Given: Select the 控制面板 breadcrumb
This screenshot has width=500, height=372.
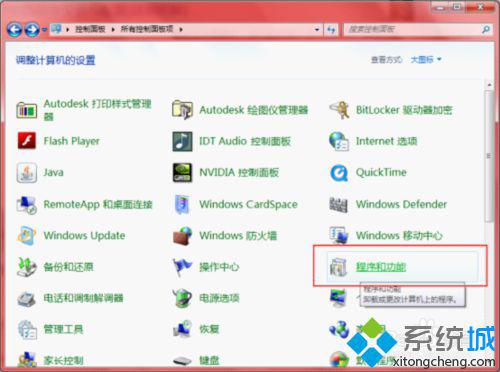Looking at the screenshot, I should (x=90, y=29).
